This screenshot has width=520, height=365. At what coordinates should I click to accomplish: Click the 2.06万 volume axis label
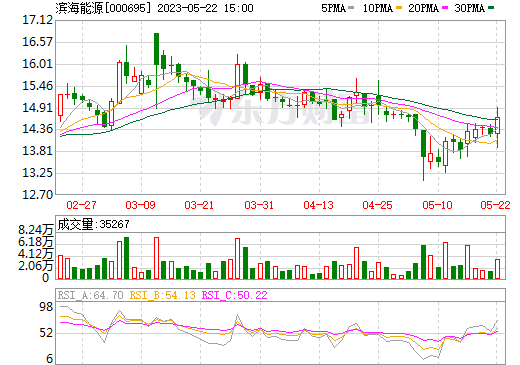pos(36,266)
